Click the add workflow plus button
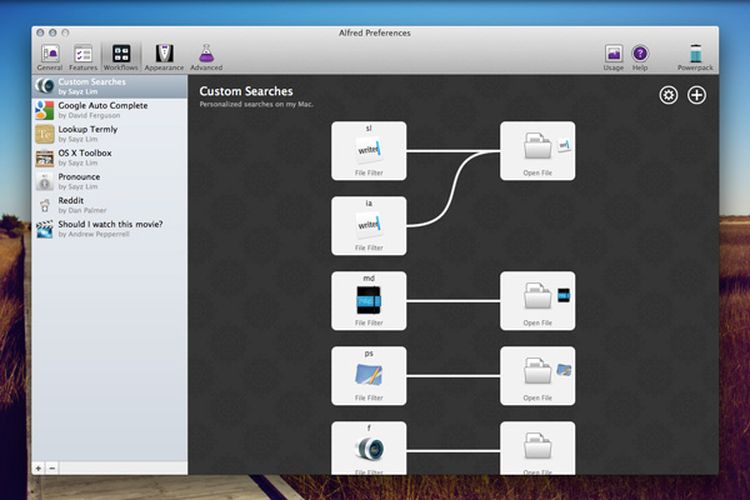Viewport: 750px width, 500px height. pyautogui.click(x=39, y=467)
